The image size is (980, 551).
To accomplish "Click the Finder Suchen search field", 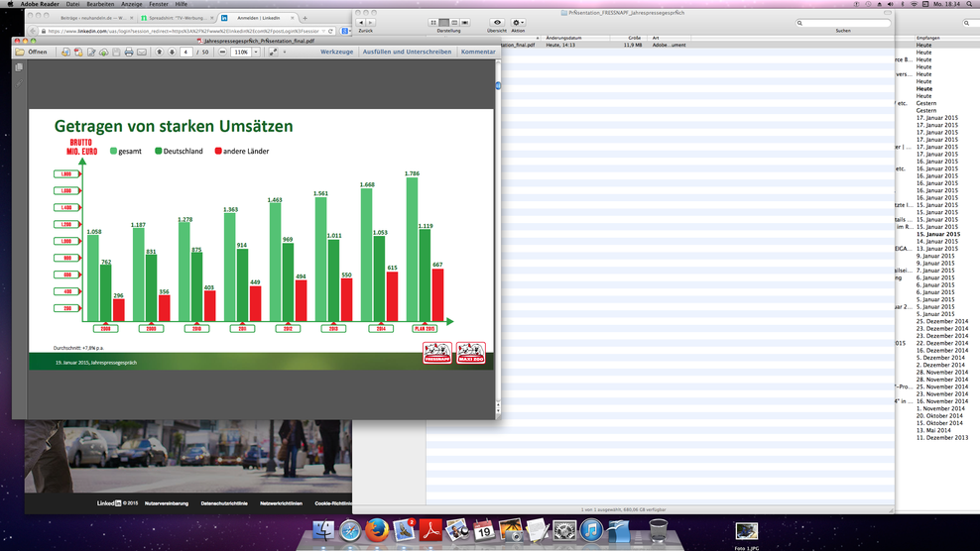I will click(843, 23).
